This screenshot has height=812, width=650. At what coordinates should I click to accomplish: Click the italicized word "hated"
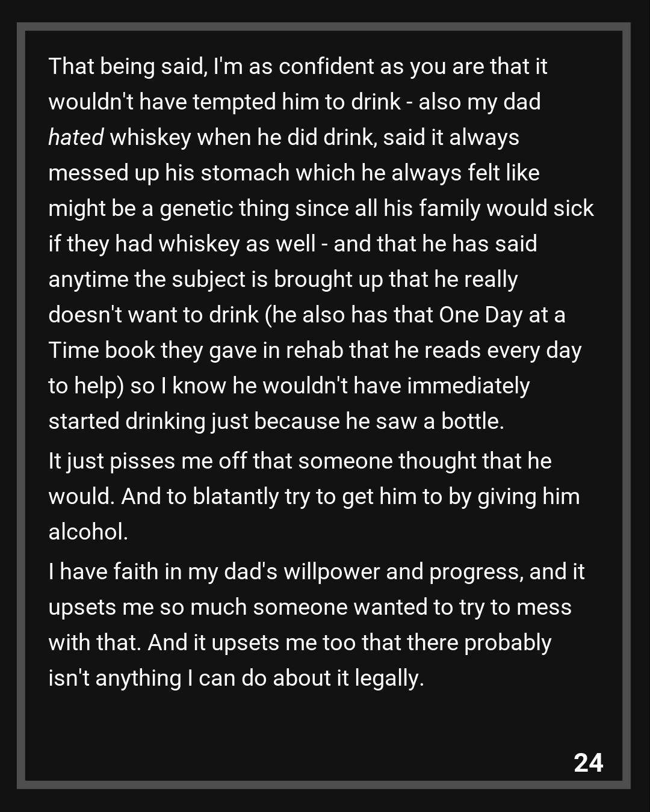pyautogui.click(x=76, y=138)
